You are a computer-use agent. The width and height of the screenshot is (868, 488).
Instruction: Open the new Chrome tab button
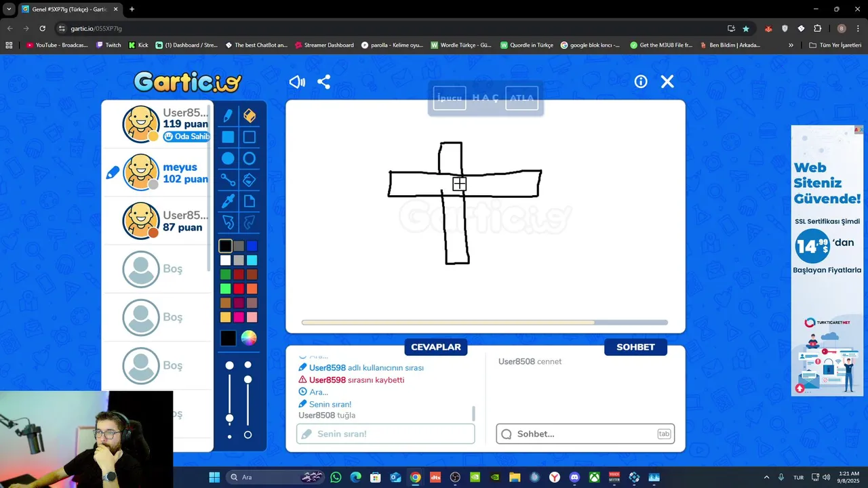(x=132, y=9)
